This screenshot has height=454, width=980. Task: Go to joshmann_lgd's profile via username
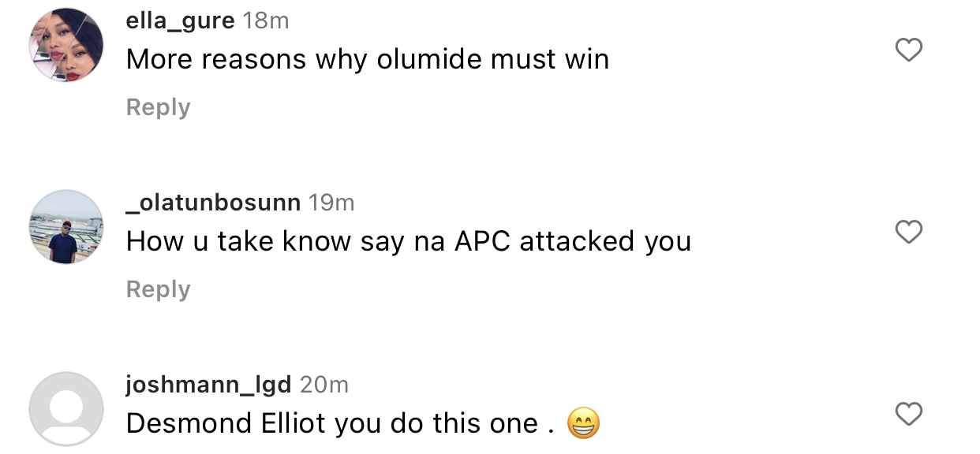pyautogui.click(x=208, y=385)
